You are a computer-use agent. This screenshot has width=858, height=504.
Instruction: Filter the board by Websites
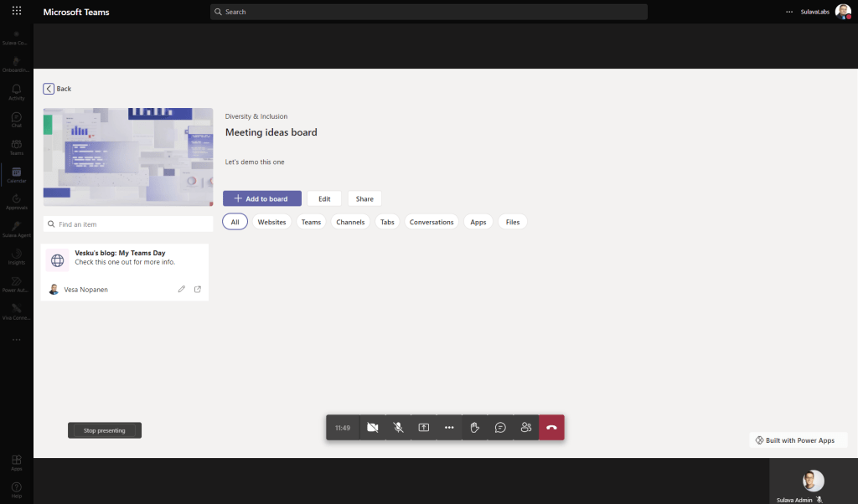(271, 222)
